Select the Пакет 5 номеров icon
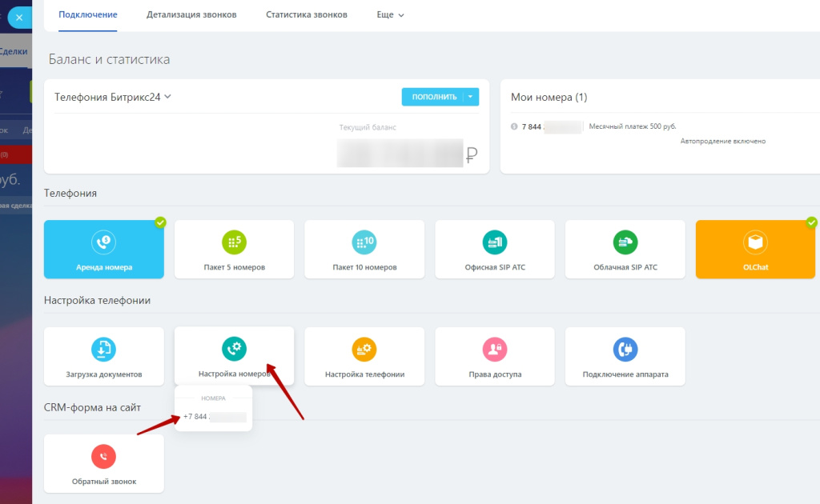 [234, 242]
